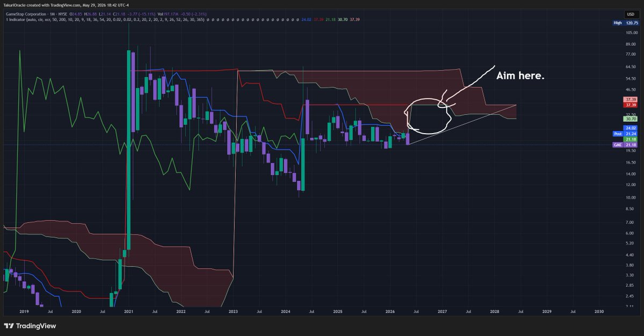Click 46.50 on the price scale
This screenshot has height=336, width=644.
point(631,90)
